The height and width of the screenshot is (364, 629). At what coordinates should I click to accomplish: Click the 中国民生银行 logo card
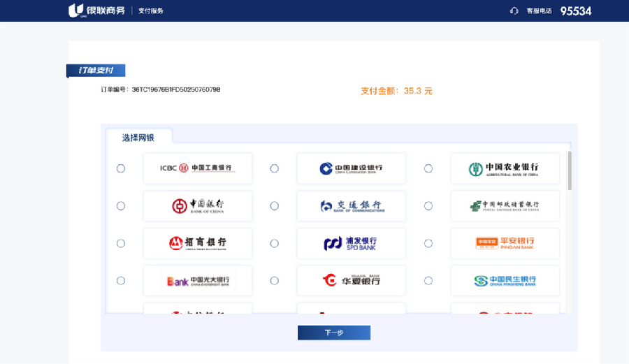point(505,281)
